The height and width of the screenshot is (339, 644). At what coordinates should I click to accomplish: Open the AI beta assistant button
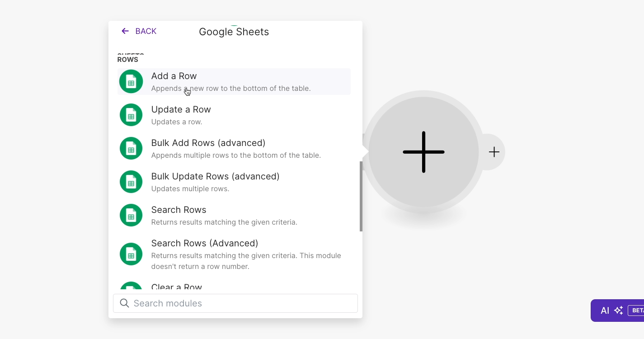[x=617, y=311]
